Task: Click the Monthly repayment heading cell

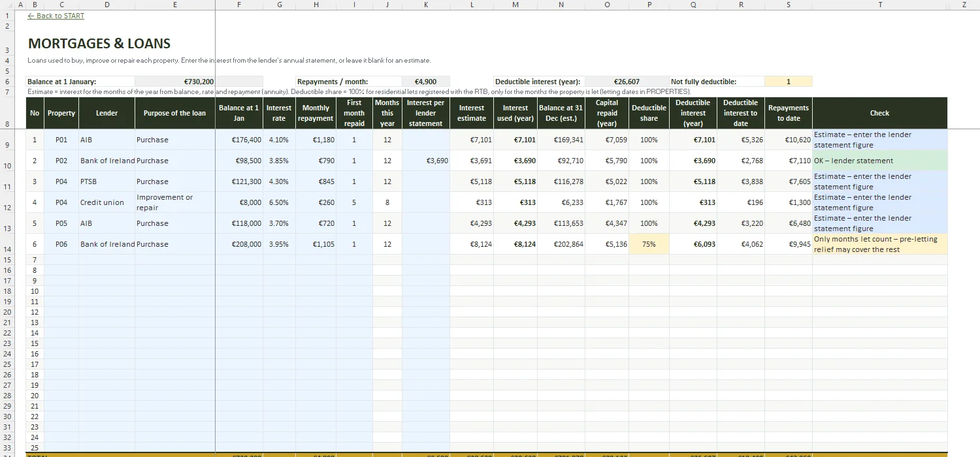Action: pyautogui.click(x=316, y=113)
